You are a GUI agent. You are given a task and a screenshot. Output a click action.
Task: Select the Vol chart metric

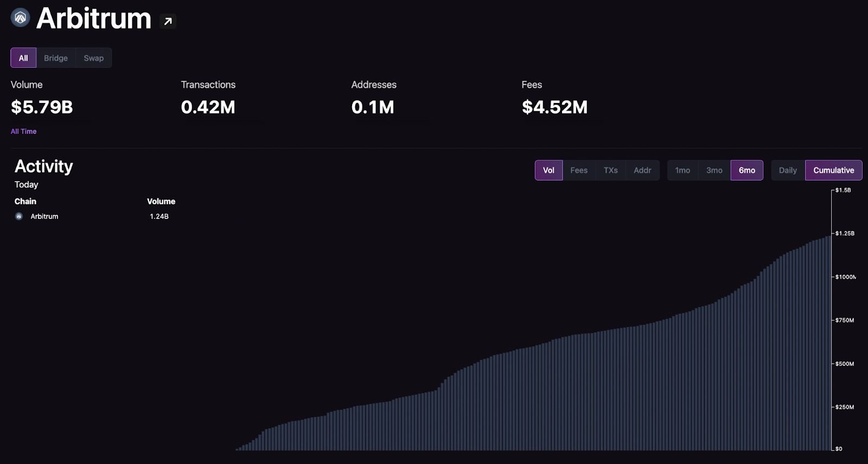point(548,170)
